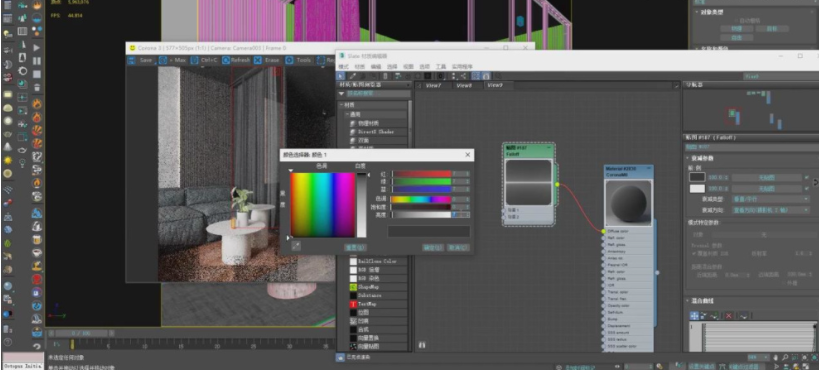
Task: Open the 工具 menu in Slate editor
Action: [441, 67]
